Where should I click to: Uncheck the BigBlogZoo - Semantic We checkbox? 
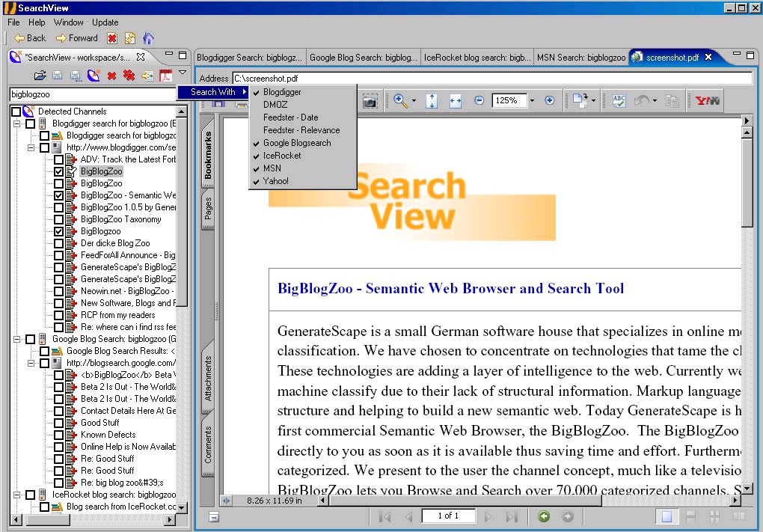click(x=59, y=195)
